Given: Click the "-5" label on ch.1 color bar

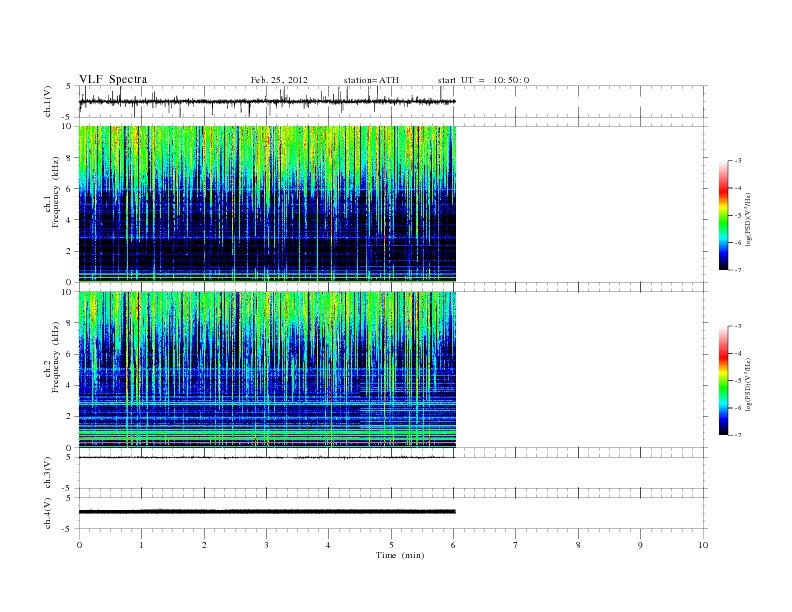Looking at the screenshot, I should tap(738, 216).
